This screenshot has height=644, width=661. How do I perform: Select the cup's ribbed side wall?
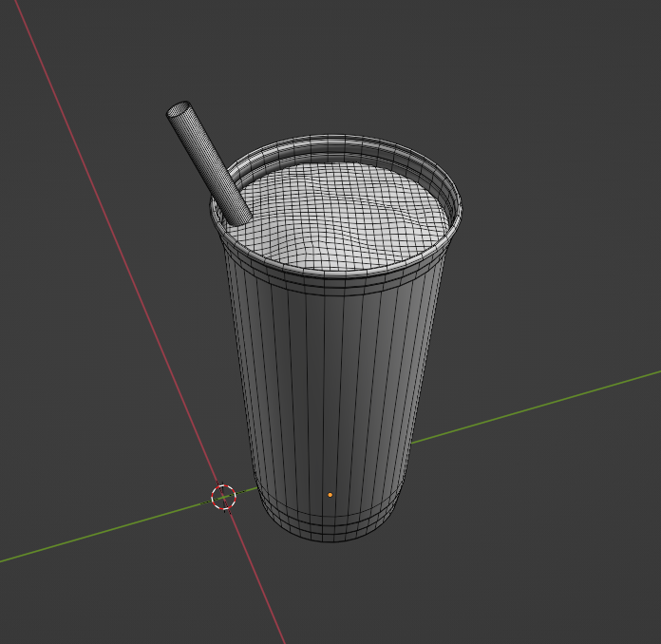pyautogui.click(x=333, y=388)
